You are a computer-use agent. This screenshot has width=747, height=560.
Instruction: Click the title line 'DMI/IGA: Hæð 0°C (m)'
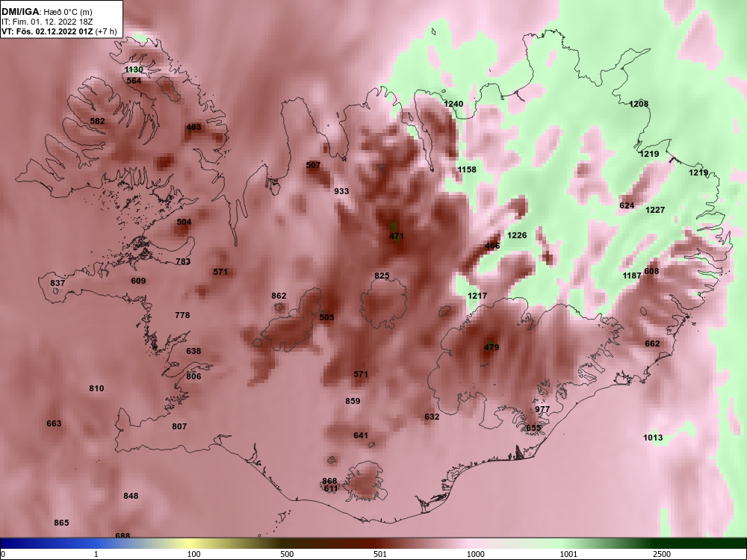point(46,12)
